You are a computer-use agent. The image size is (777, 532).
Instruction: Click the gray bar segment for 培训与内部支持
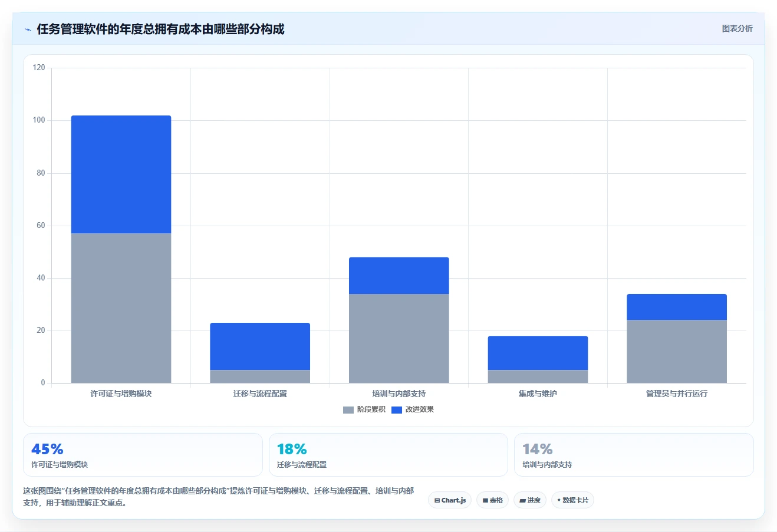pyautogui.click(x=399, y=338)
